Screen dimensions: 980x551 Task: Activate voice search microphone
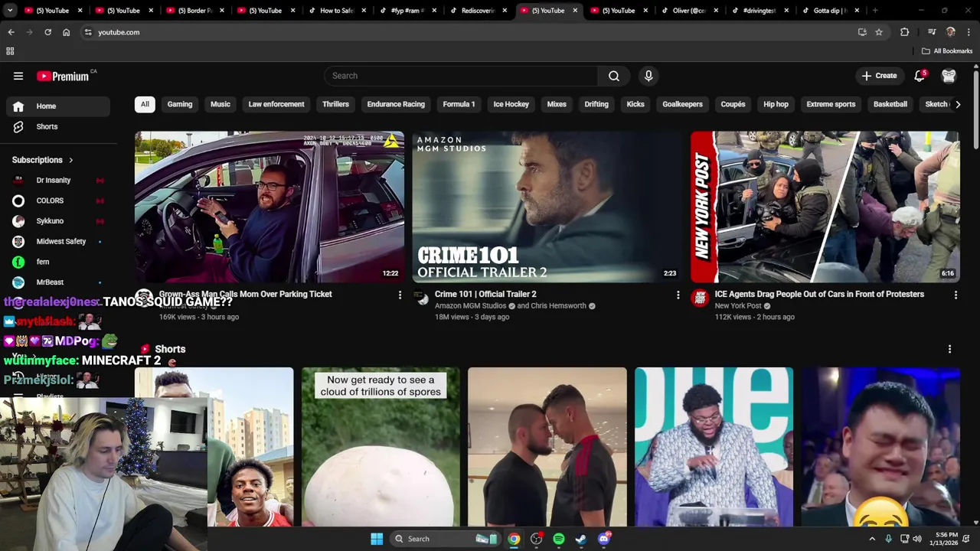[x=648, y=76]
